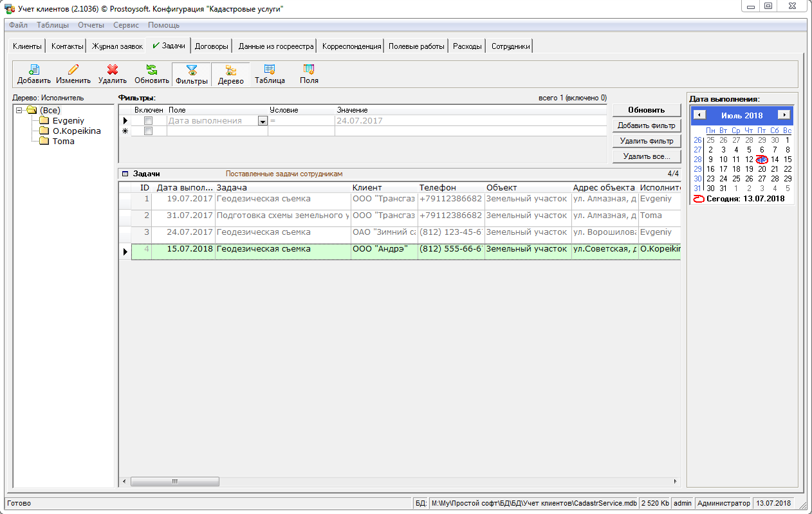Screen dimensions: 812x514
Task: Click the horizontal scrollbar thumb of table
Action: (x=175, y=481)
